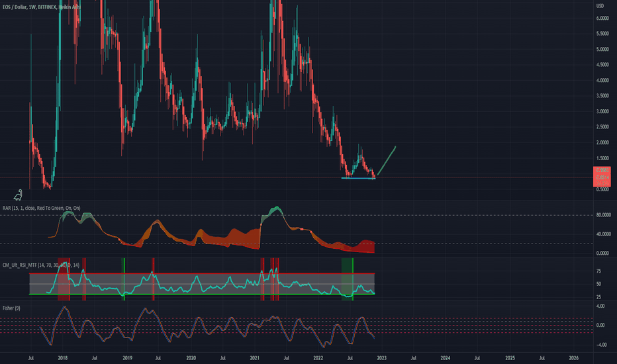The width and height of the screenshot is (617, 364).
Task: Click the 2020 label on the time axis
Action: [191, 358]
